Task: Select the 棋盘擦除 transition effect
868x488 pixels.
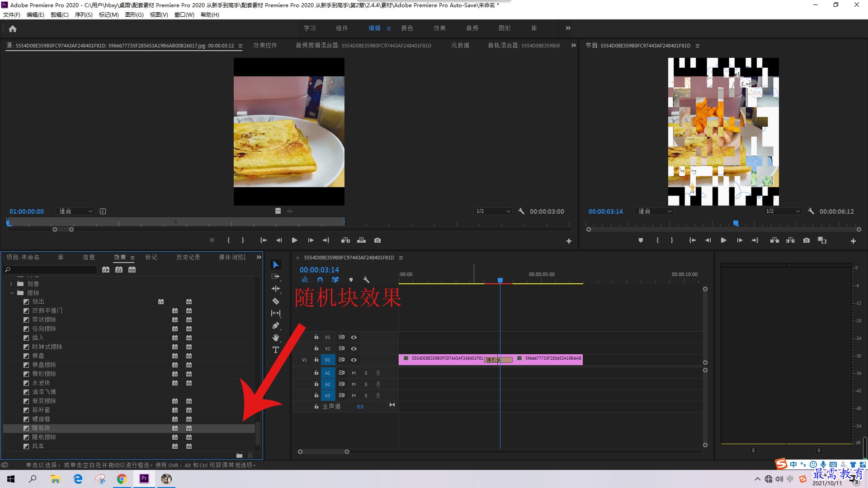Action: pos(129,365)
